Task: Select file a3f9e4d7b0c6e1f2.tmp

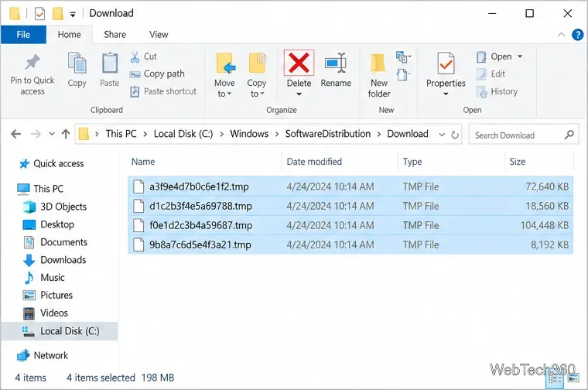Action: click(x=350, y=186)
